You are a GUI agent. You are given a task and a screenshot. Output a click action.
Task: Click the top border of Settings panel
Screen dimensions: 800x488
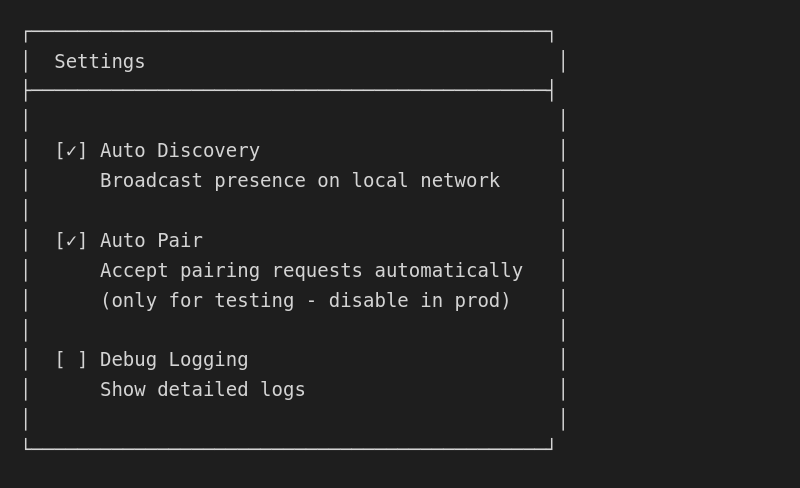coord(288,31)
